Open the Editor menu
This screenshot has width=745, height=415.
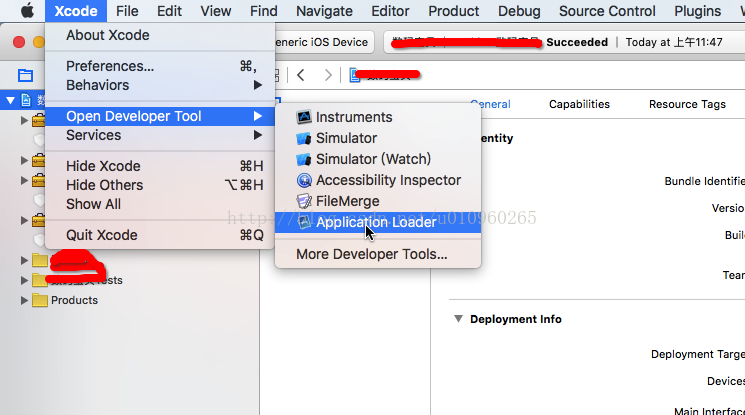[x=390, y=11]
